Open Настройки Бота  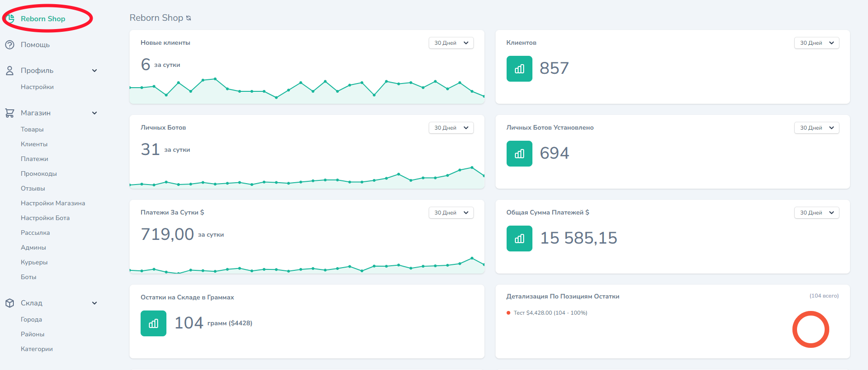(x=45, y=218)
